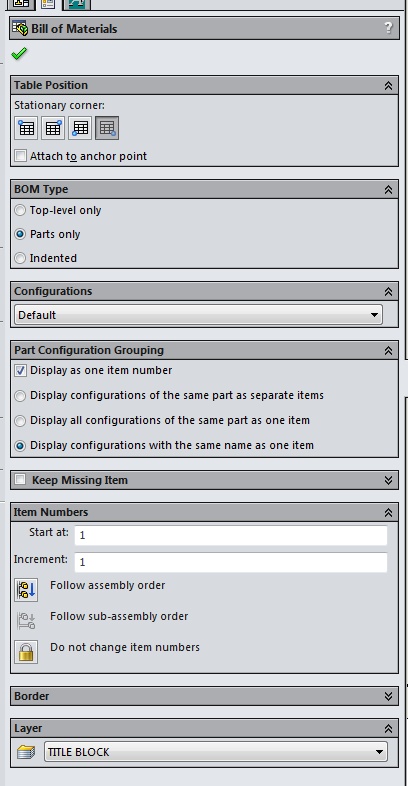The image size is (408, 786).
Task: Click the Stationary corner label
Action: (x=59, y=105)
